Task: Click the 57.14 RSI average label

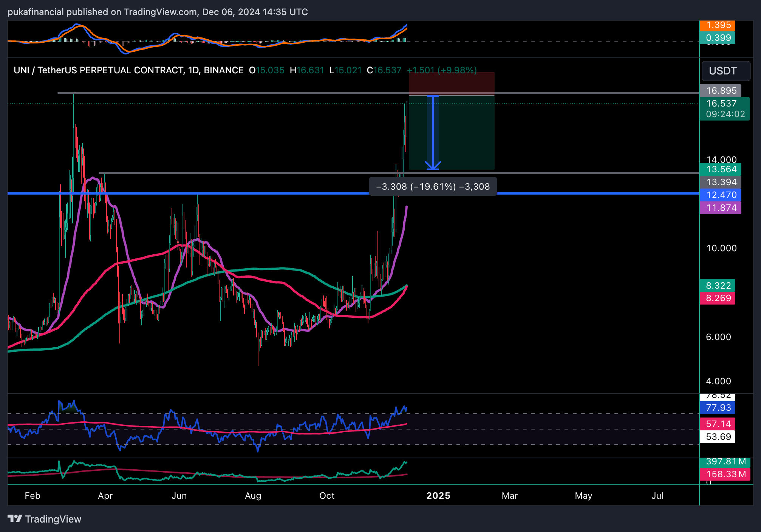Action: 717,424
